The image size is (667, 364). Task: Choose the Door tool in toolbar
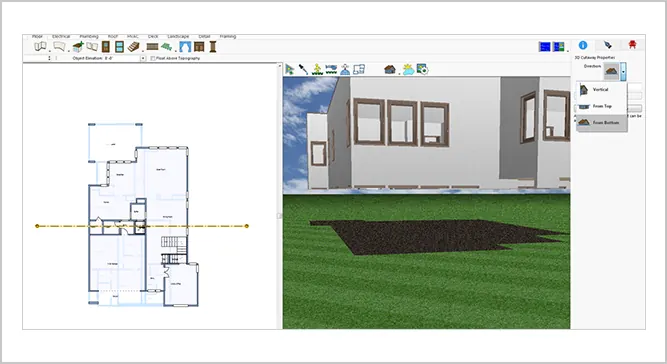tap(105, 47)
